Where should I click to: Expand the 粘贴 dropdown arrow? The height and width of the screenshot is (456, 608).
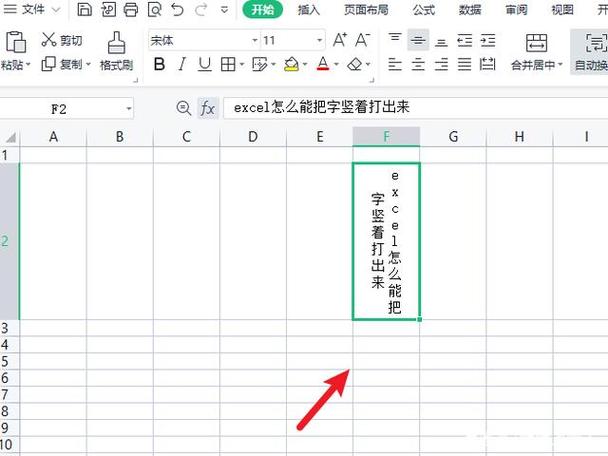[28, 64]
